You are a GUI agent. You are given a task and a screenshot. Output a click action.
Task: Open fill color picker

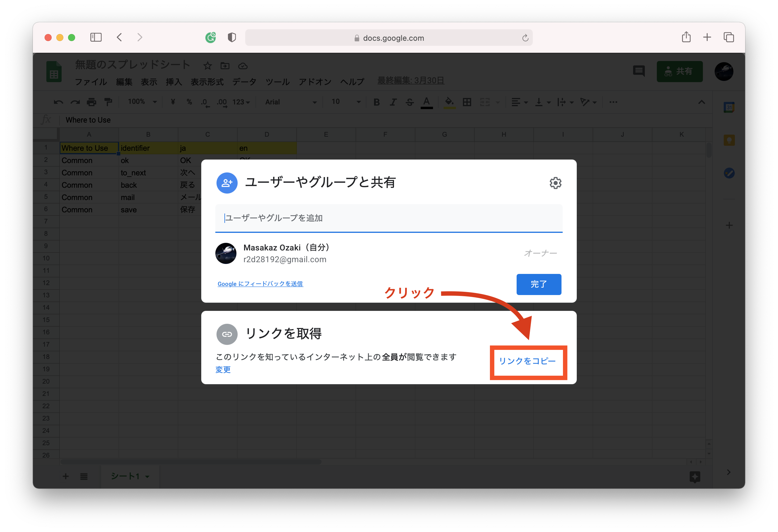[449, 102]
